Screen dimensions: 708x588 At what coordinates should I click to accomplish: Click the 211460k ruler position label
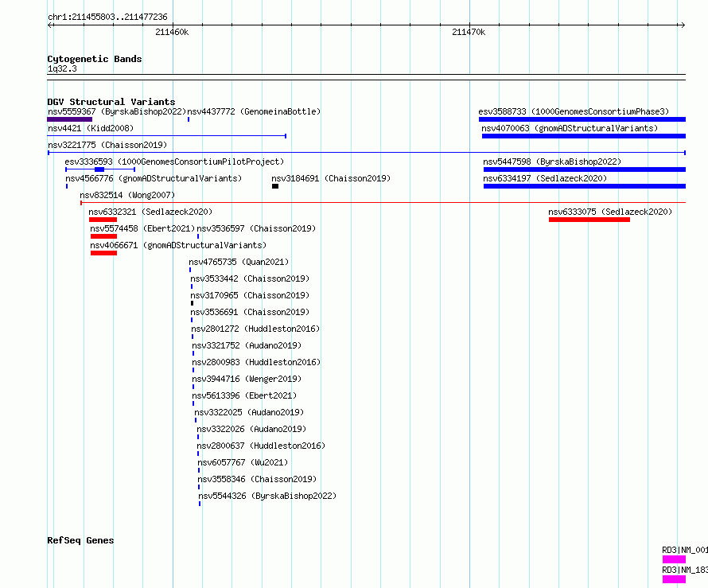[172, 32]
